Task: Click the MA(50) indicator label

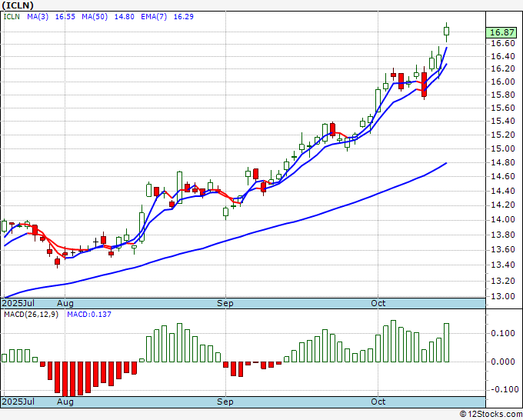Action: (x=95, y=17)
